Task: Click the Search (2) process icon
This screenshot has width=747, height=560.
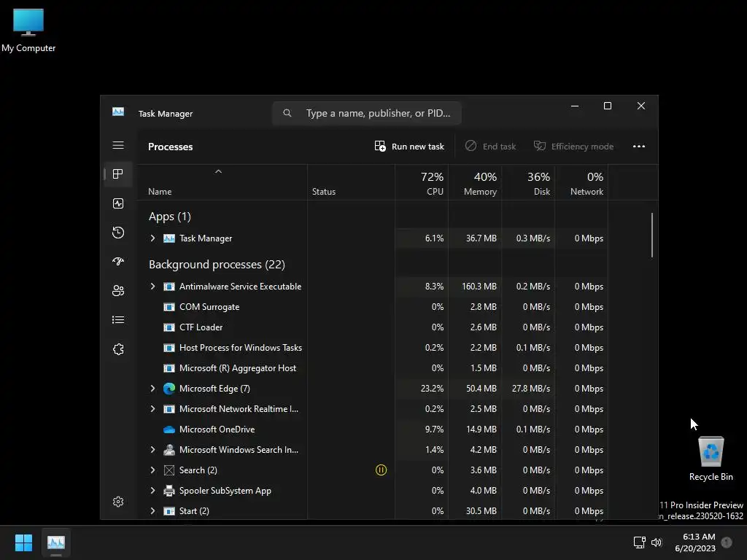Action: pyautogui.click(x=169, y=470)
